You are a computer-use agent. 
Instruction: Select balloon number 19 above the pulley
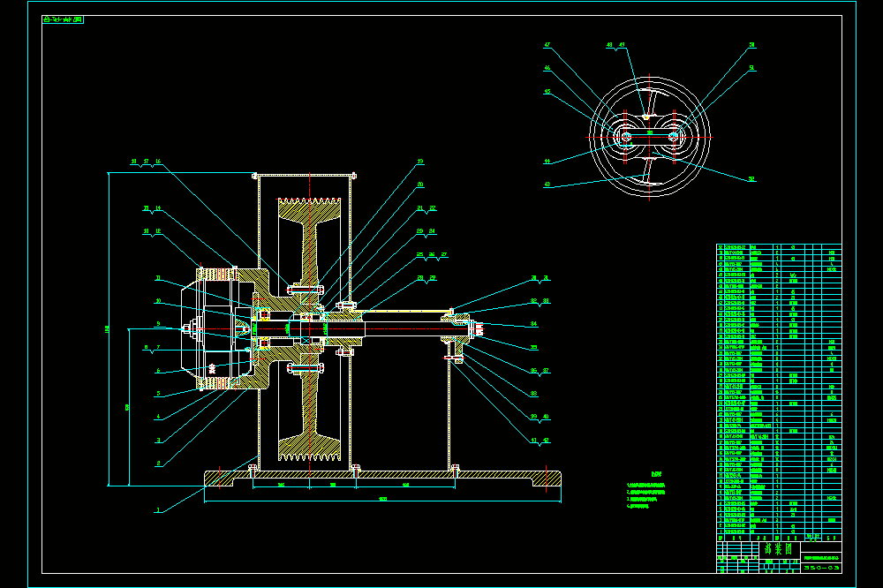(x=420, y=162)
